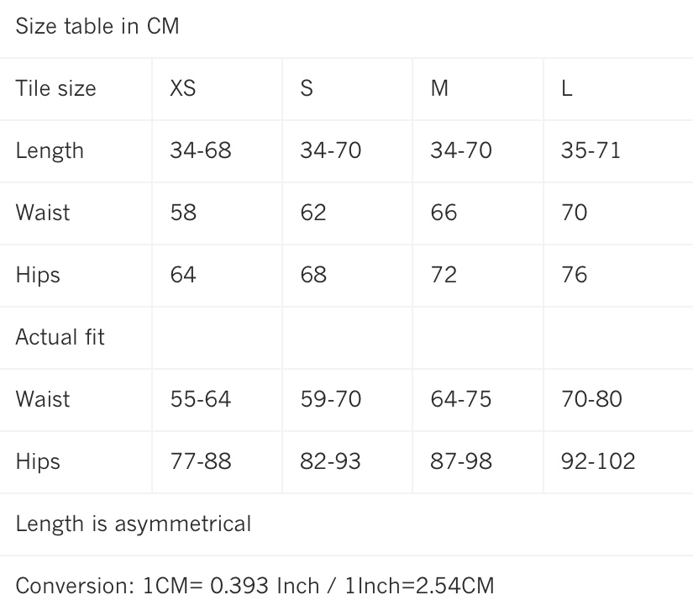Click the "Length is asymmetrical" note

pos(134,524)
